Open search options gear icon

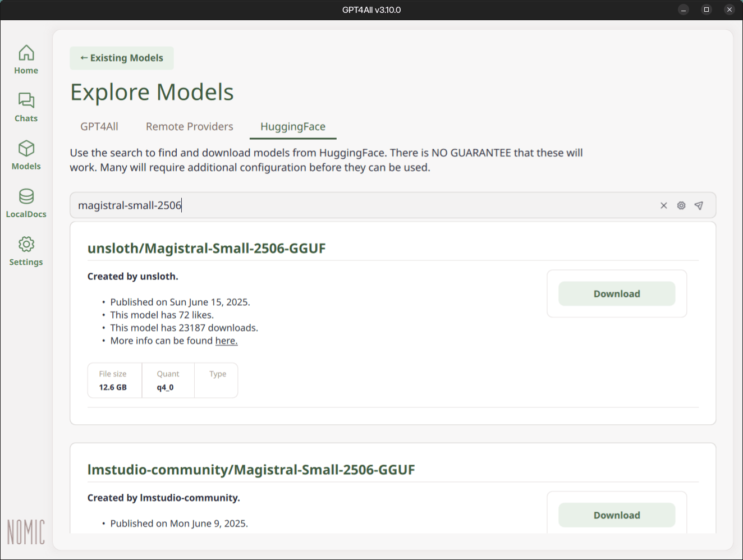(x=681, y=205)
